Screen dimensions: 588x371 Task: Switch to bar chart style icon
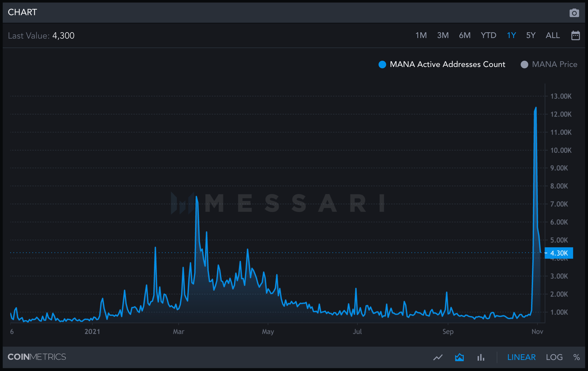(481, 357)
